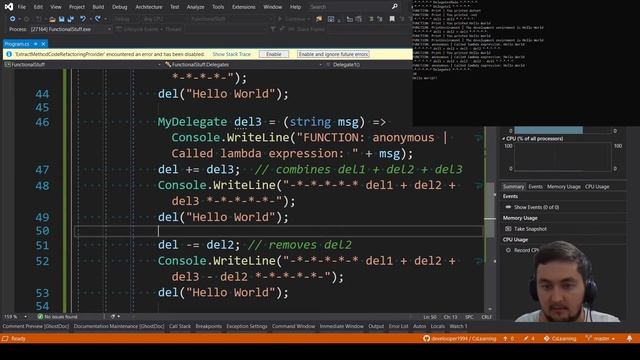Open the 159 % zoom level dropdown
640x360 pixels.
pos(25,316)
